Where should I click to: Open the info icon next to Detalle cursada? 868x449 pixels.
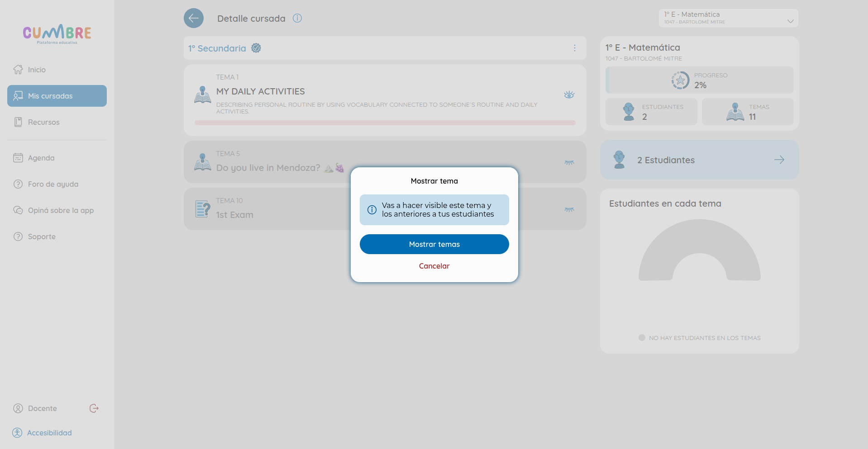297,18
